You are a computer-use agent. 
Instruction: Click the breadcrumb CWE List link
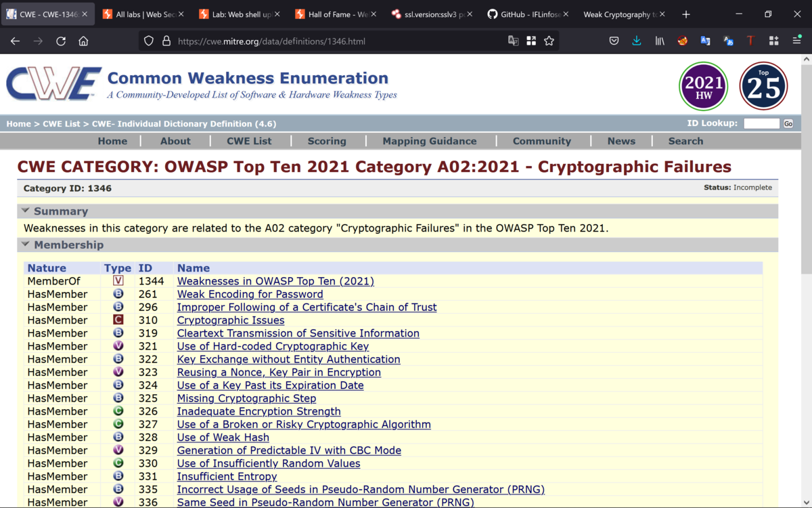coord(62,123)
